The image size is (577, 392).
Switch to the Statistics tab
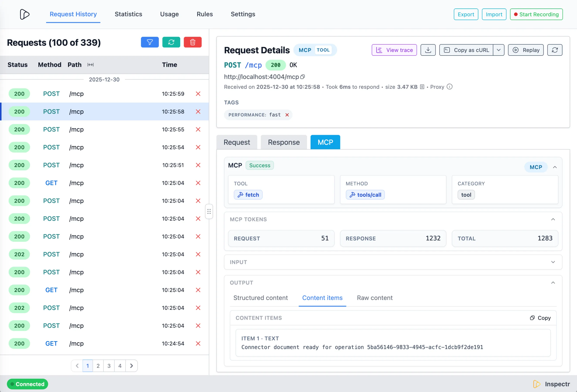tap(128, 14)
